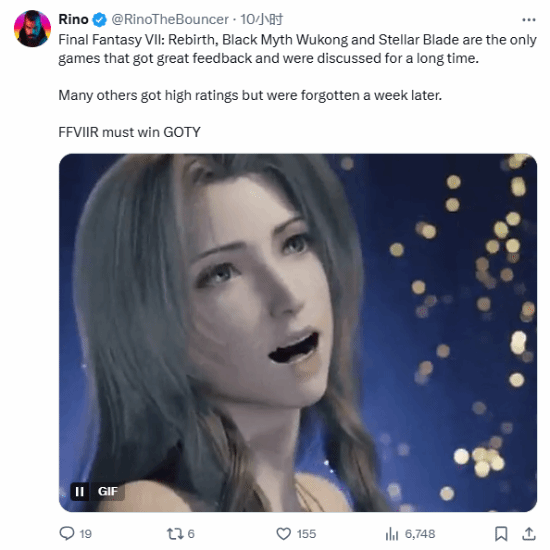Bookmark this tweet

coord(501,534)
